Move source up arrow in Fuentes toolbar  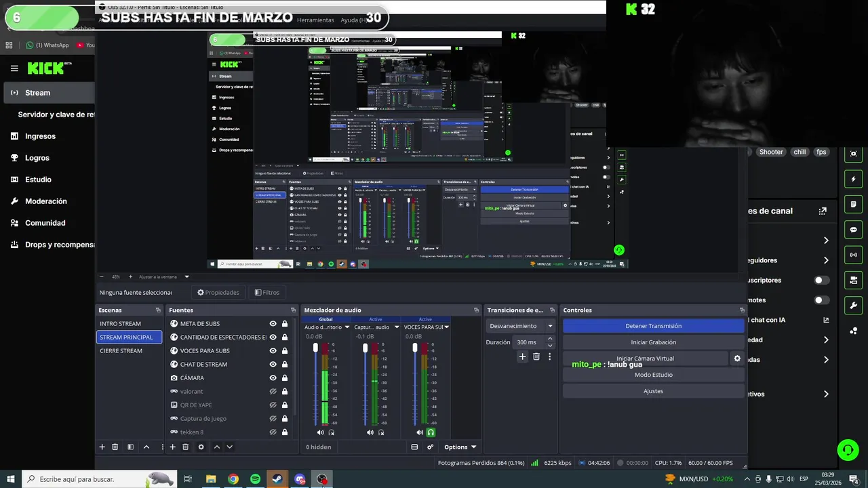217,447
